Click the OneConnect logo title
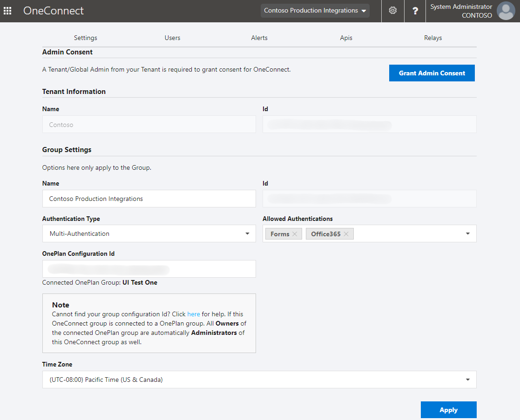The image size is (520, 420). coord(54,11)
